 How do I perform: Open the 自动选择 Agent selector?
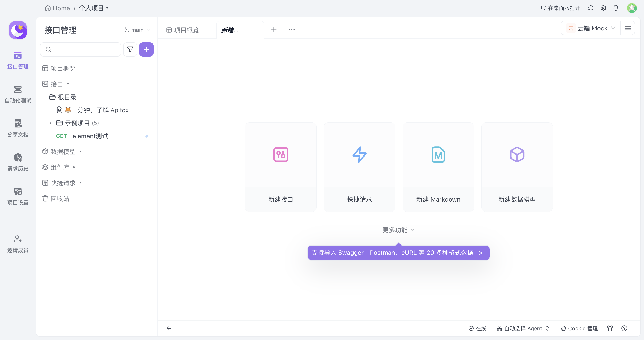click(x=523, y=328)
